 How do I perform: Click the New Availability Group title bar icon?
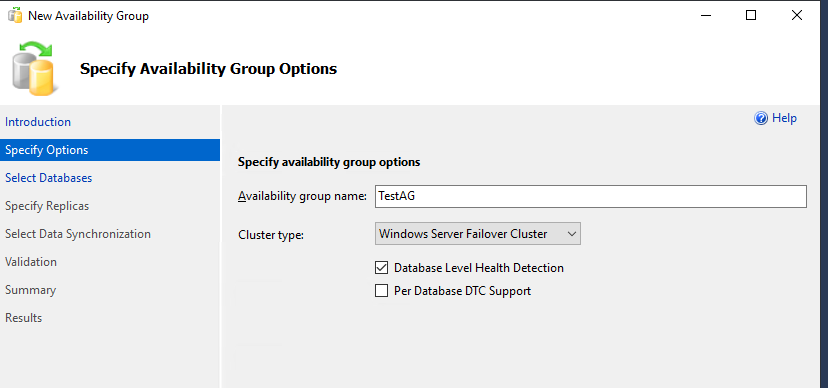pos(15,15)
